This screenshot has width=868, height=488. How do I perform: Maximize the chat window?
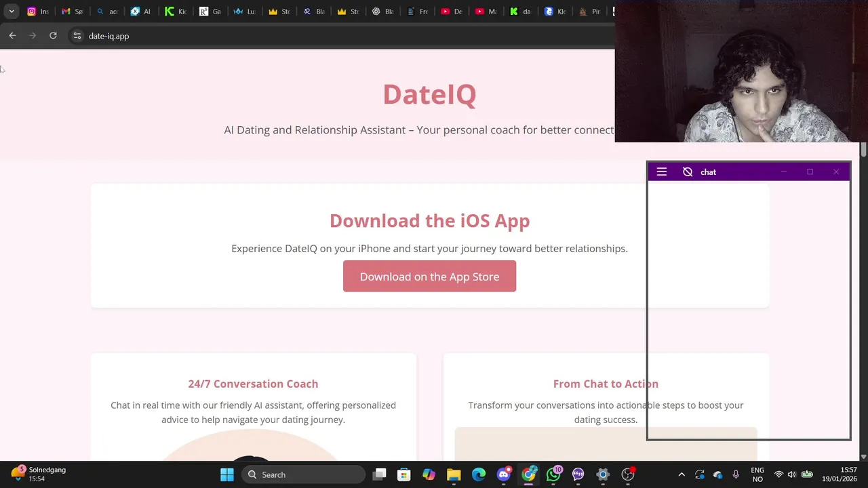pyautogui.click(x=810, y=172)
